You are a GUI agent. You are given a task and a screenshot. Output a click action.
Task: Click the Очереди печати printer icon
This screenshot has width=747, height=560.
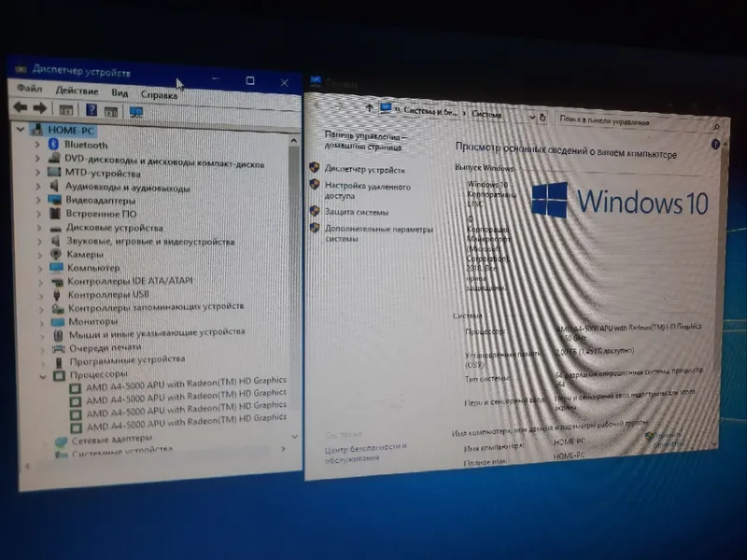(x=59, y=348)
